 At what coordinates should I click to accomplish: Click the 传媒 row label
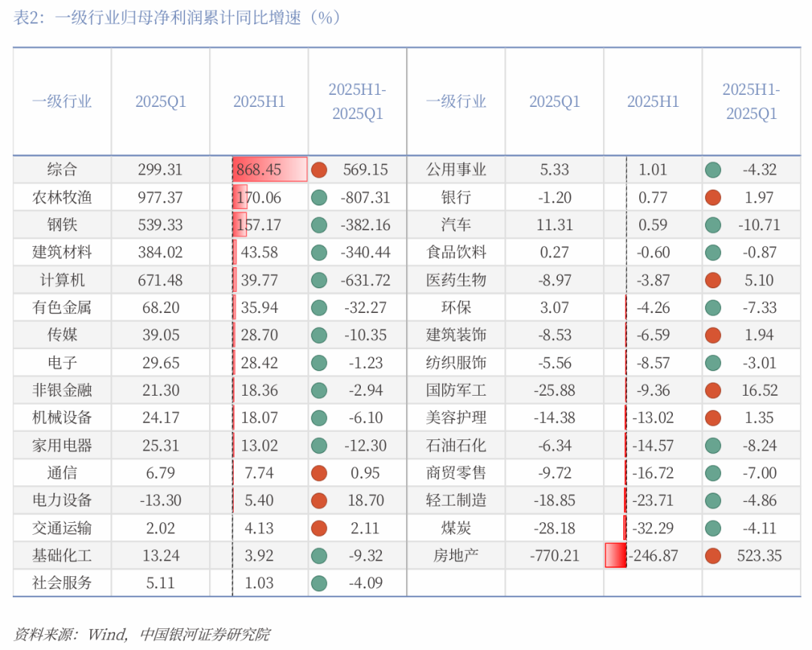coord(62,335)
